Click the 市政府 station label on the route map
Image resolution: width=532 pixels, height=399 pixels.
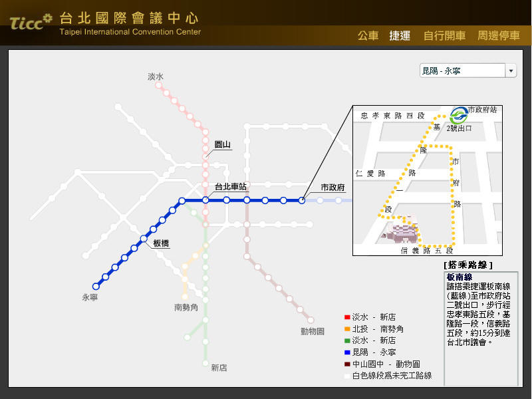pos(332,188)
